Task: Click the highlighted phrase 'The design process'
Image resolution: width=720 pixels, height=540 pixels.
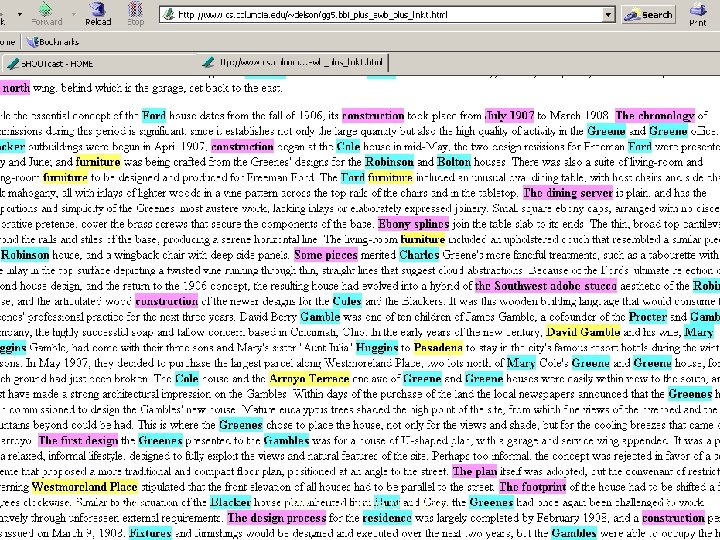Action: coord(276,518)
